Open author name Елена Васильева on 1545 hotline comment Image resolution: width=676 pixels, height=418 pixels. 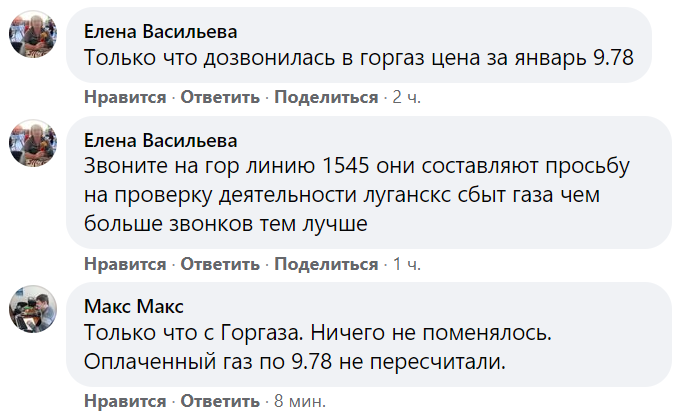point(160,137)
